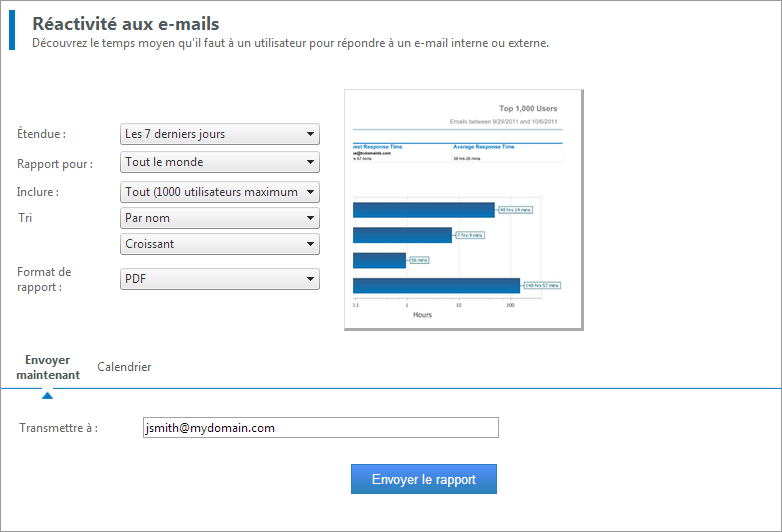Open the Étendue dropdown showing 'Les 7 derniers jours'

[x=219, y=134]
